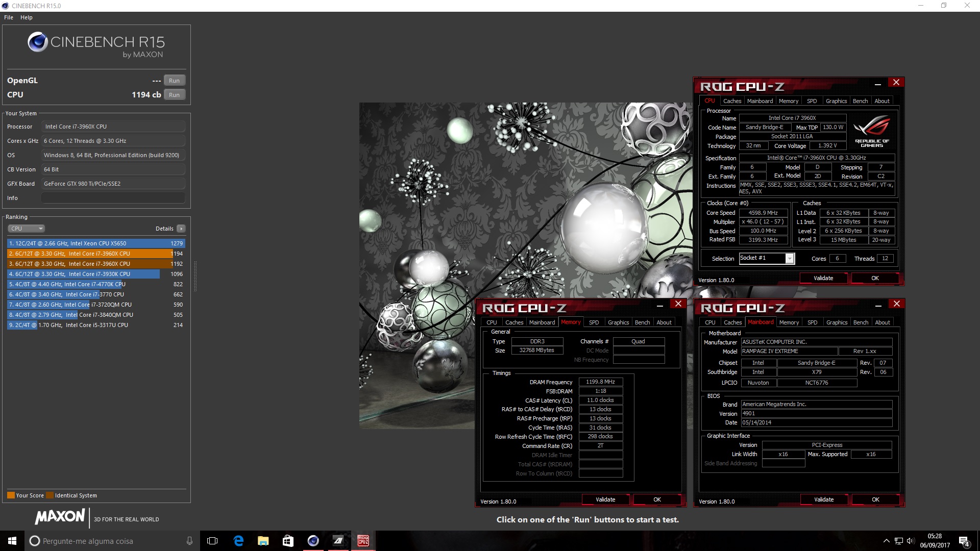Open SPD tab in Memory CPU-Z window

pos(594,322)
